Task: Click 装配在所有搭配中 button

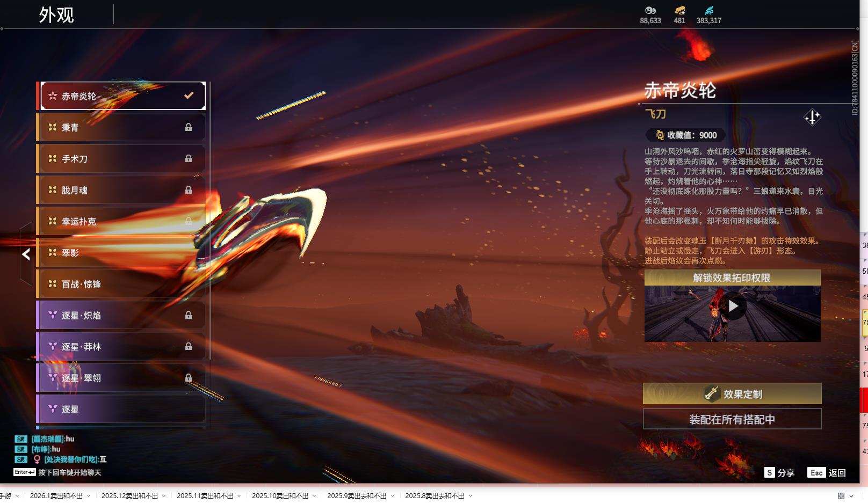Action: tap(732, 419)
